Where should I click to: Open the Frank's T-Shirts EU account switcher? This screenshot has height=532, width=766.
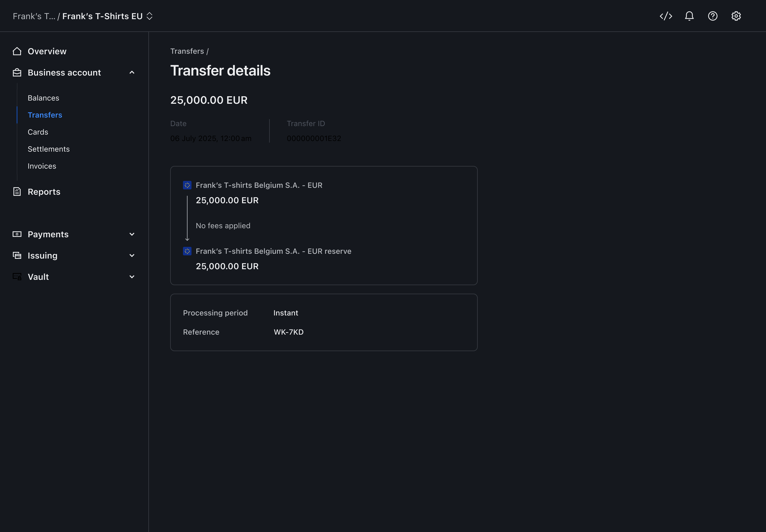click(107, 16)
